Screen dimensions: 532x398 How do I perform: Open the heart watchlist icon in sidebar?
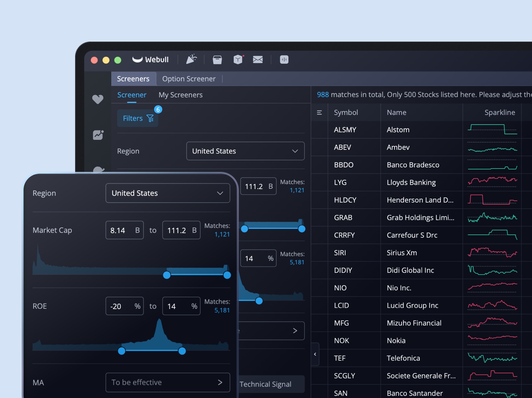coord(98,99)
